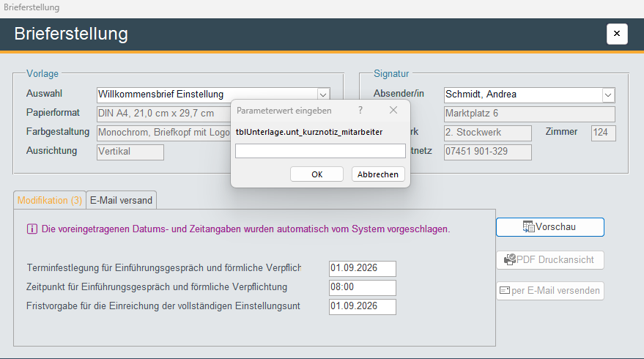Image resolution: width=644 pixels, height=359 pixels.
Task: Click the notice about voreingetragenen Datums- und Zeitangaben
Action: pos(245,229)
